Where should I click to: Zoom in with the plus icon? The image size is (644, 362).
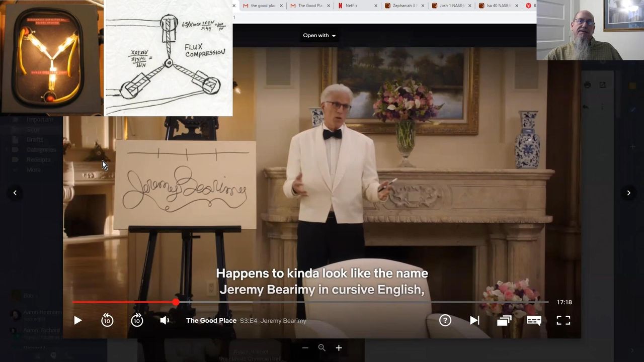339,348
